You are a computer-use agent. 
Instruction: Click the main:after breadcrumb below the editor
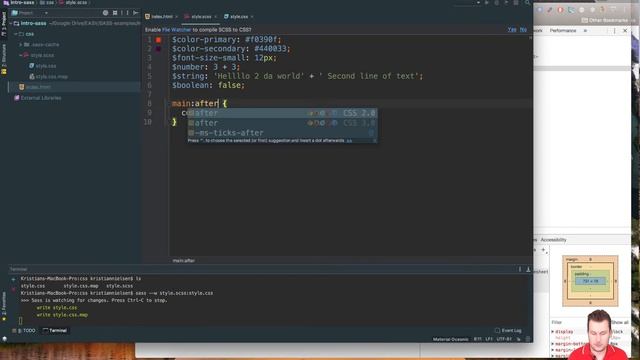[183, 260]
